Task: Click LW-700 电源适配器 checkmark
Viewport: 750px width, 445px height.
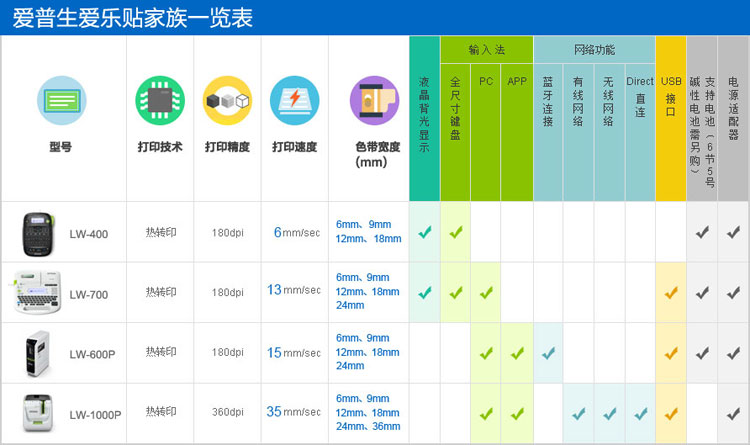Action: pos(733,292)
